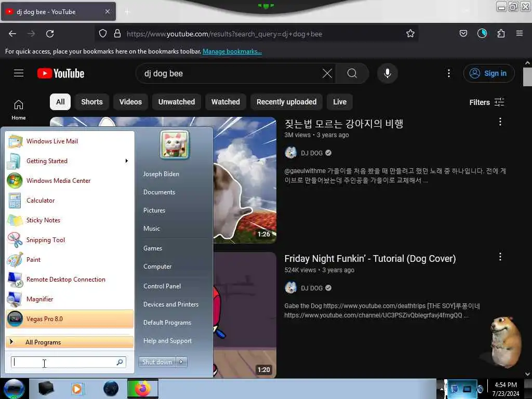Viewport: 532px width, 399px height.
Task: Expand All Programs list
Action: click(x=70, y=342)
